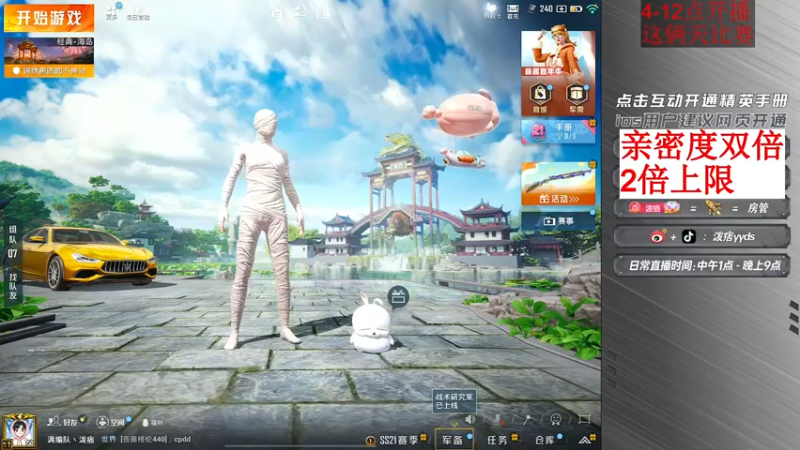The width and height of the screenshot is (800, 450).
Task: Open the 组队 07 team panel tab
Action: click(13, 241)
